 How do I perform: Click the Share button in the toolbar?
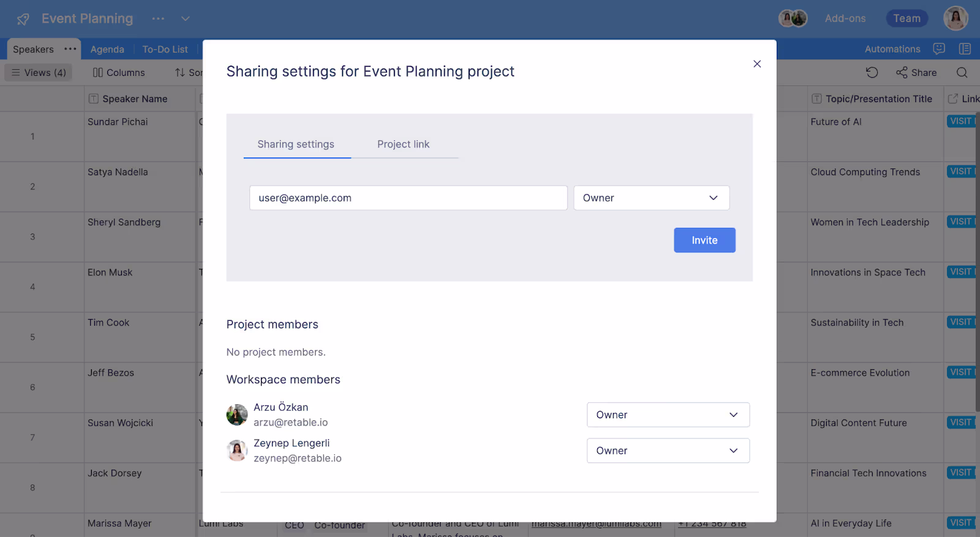916,72
